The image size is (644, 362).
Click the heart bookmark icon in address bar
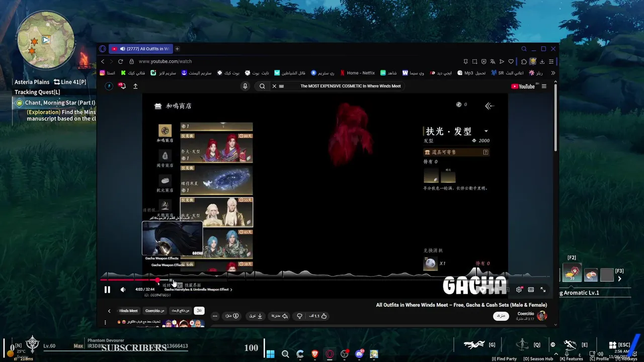pyautogui.click(x=511, y=61)
